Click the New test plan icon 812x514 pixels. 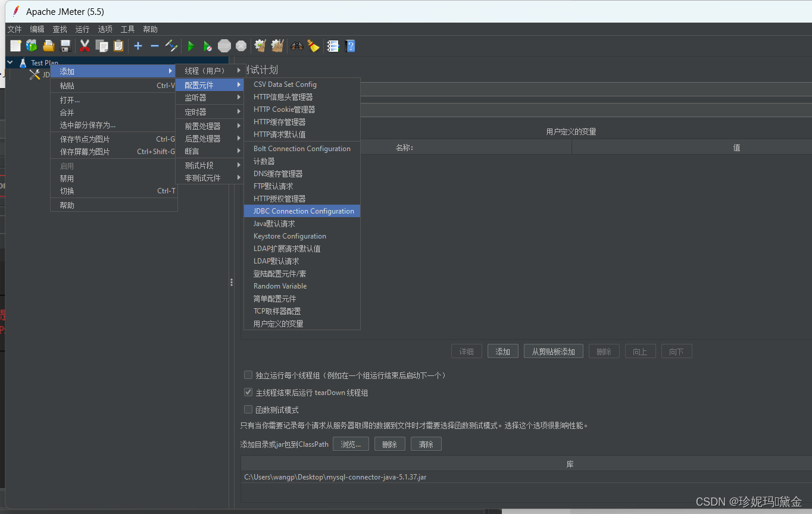(x=15, y=46)
